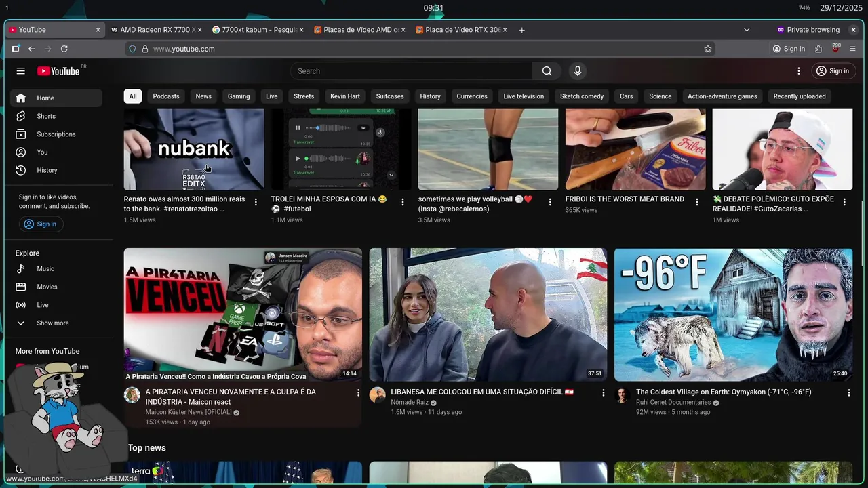Select the Recently uploaded filter chip
The image size is (868, 488).
800,96
